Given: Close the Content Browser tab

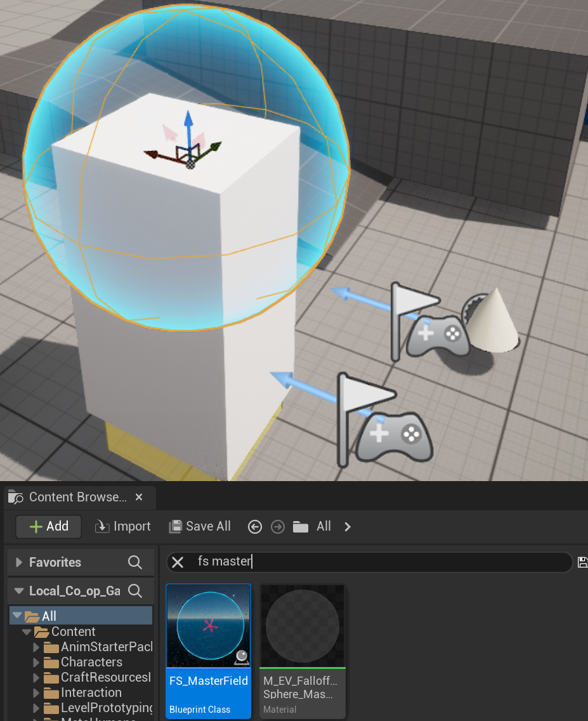Looking at the screenshot, I should tap(139, 497).
